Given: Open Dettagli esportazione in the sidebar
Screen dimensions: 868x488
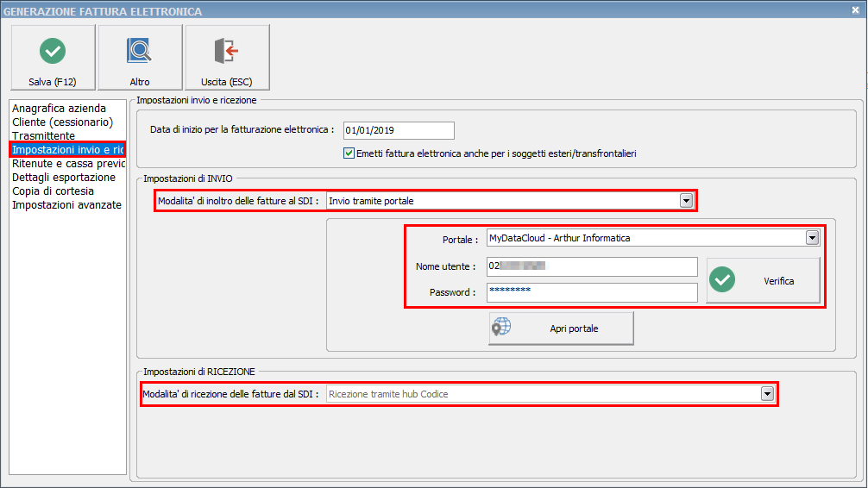Looking at the screenshot, I should click(x=65, y=178).
